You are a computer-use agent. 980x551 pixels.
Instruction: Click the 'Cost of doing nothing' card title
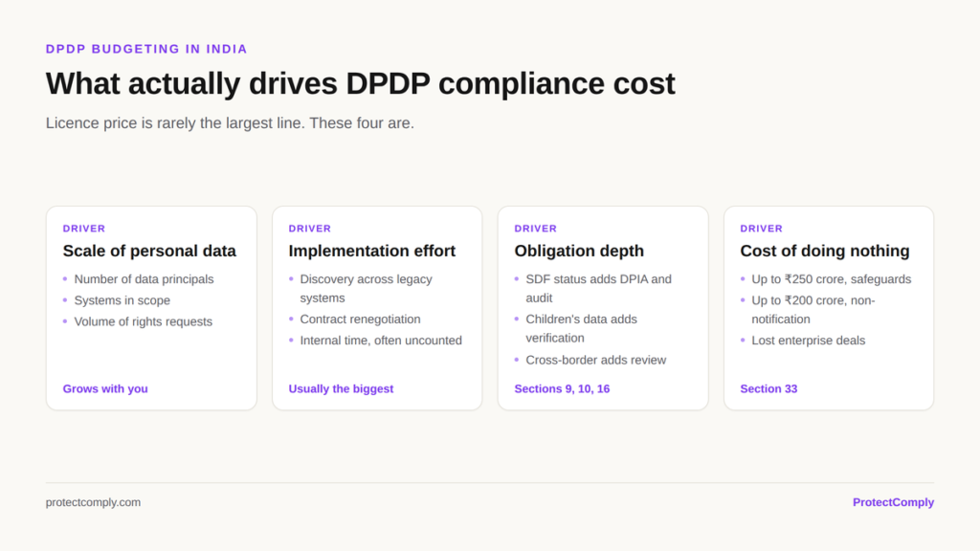(824, 251)
